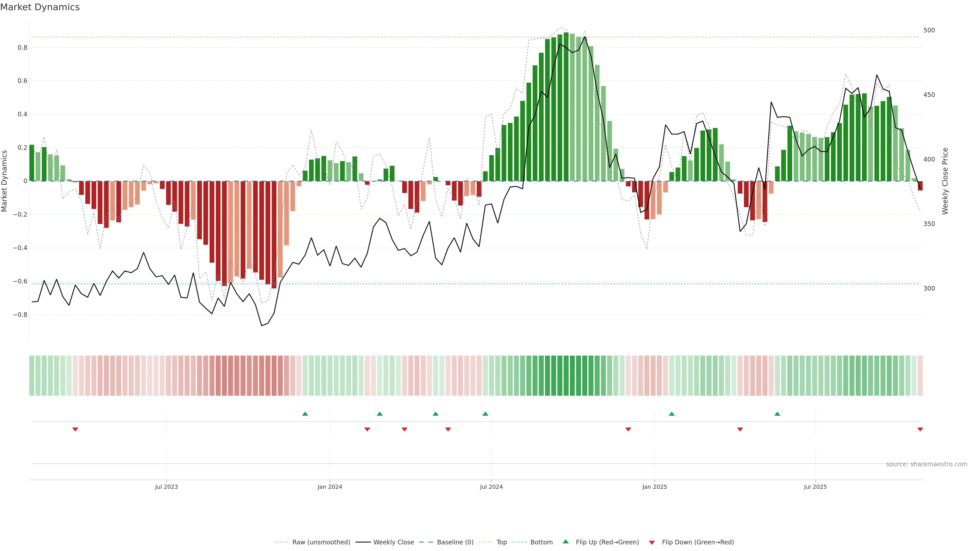Toggle the Weekly Close legend entry
Image resolution: width=980 pixels, height=551 pixels.
(393, 542)
